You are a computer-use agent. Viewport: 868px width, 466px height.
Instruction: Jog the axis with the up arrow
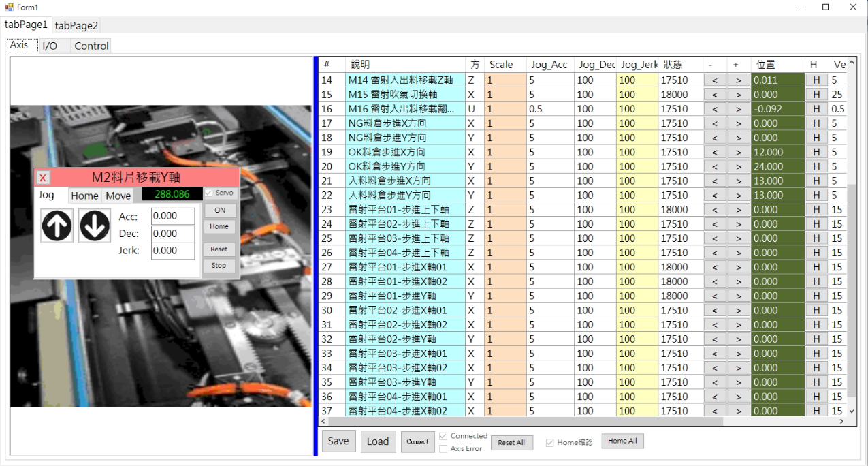[x=57, y=226]
